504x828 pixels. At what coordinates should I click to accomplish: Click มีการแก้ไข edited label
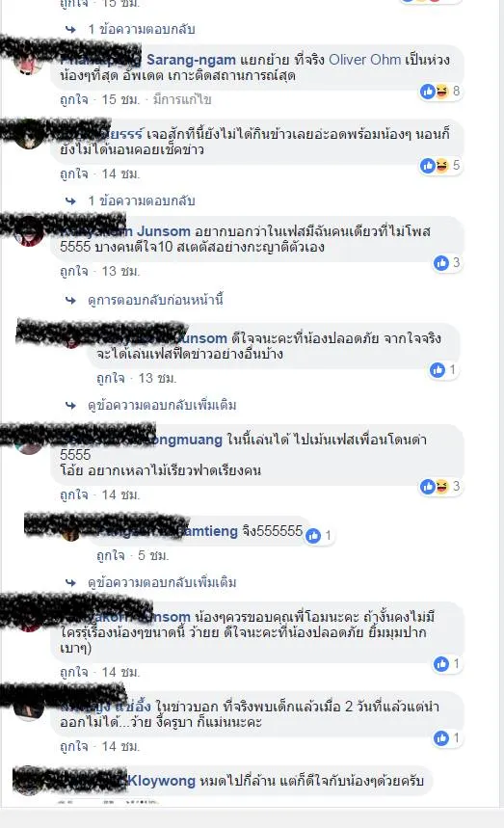click(182, 99)
